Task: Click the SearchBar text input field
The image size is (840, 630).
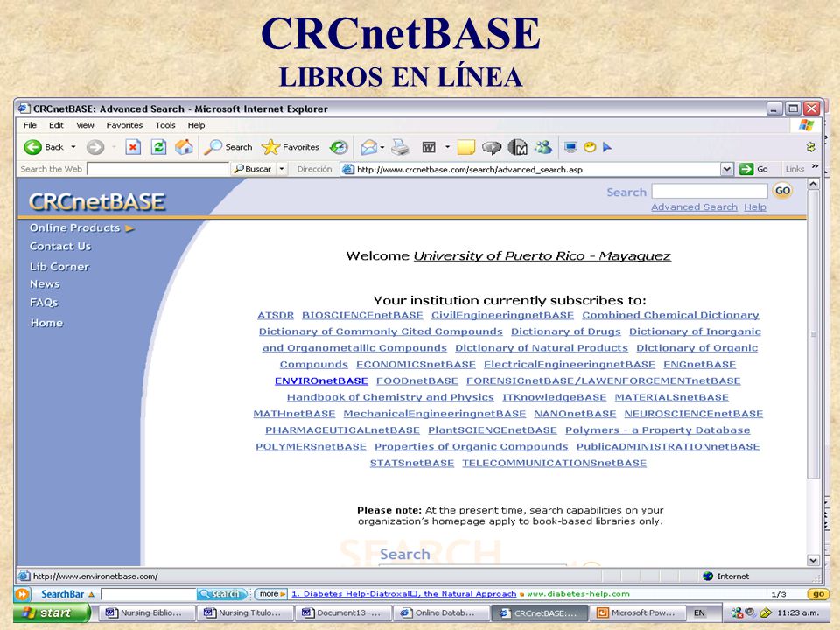Action: (x=149, y=594)
